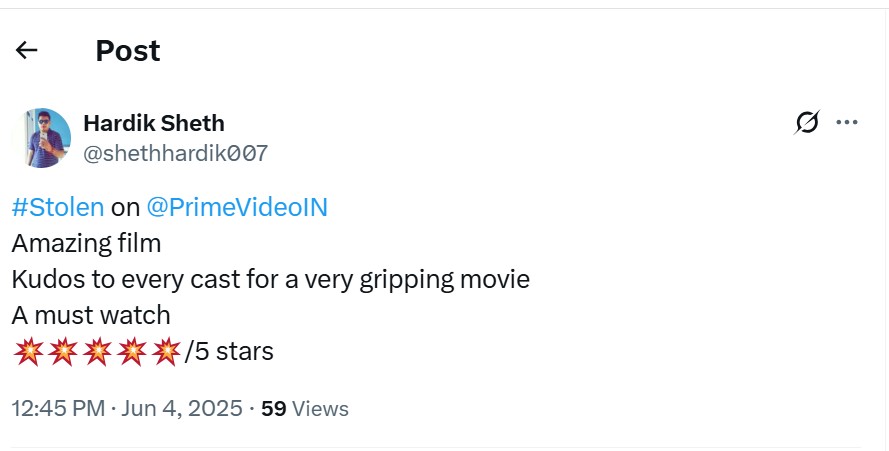Screen dimensions: 889x451
Task: Open the Hardik Sheth profile name link
Action: [x=153, y=123]
